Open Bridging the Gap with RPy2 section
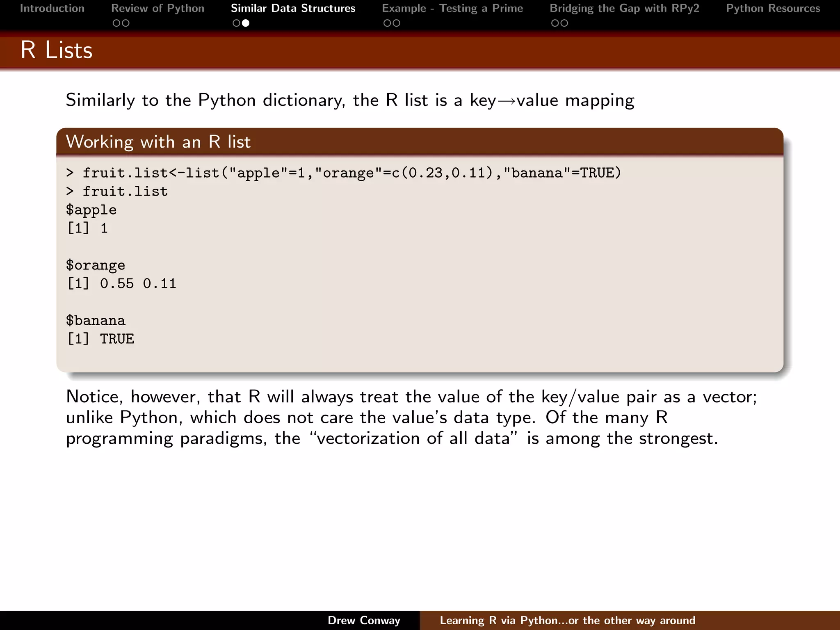Screen dimensions: 840x630 coord(624,8)
